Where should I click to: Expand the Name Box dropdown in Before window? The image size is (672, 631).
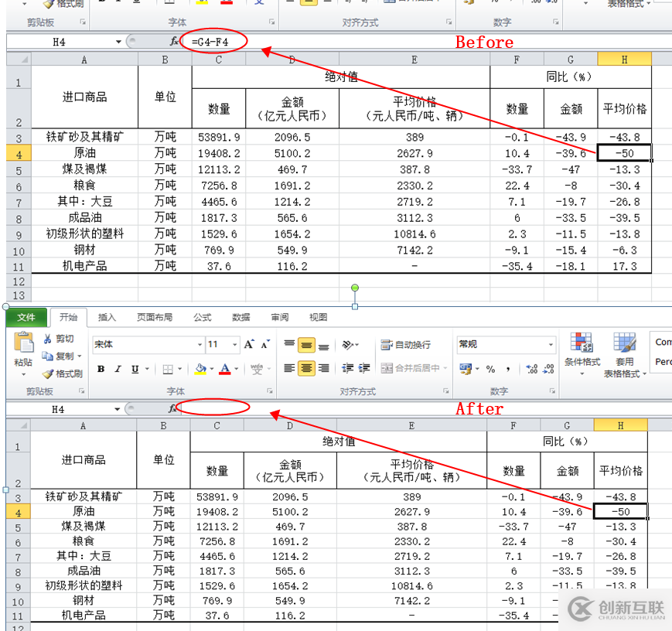coord(118,42)
